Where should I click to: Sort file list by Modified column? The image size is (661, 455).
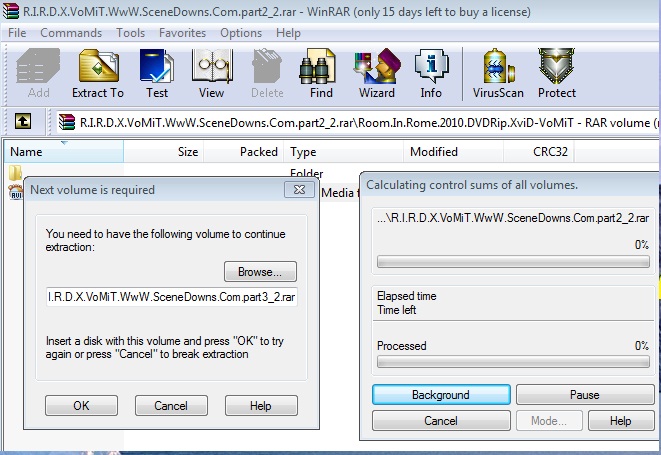(x=453, y=151)
